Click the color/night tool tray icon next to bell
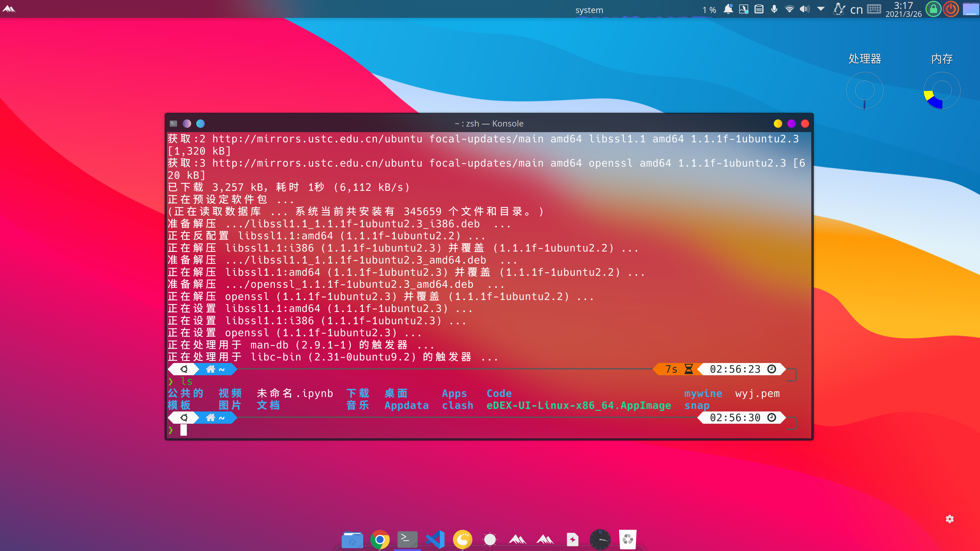Viewport: 980px width, 551px height. [x=743, y=9]
